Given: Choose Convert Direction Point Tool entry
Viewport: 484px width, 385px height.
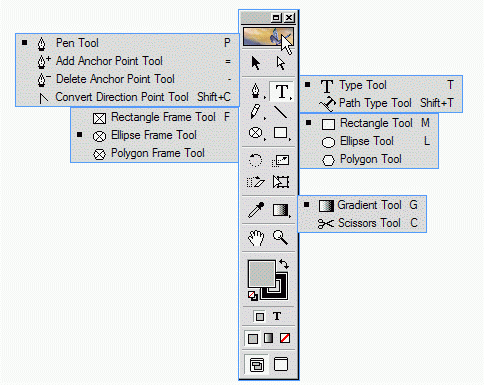Looking at the screenshot, I should (127, 97).
